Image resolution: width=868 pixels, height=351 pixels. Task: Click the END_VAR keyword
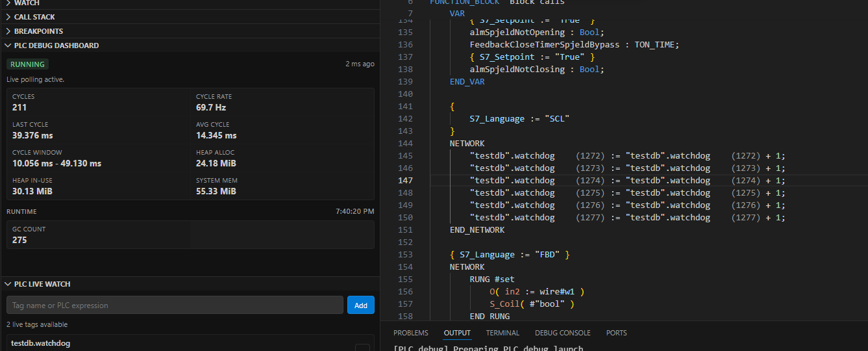click(x=467, y=82)
